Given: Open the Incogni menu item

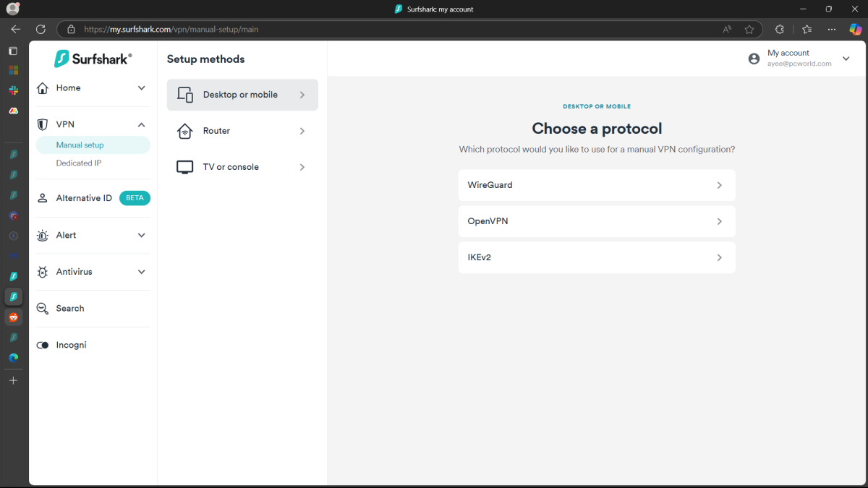Looking at the screenshot, I should click(72, 346).
